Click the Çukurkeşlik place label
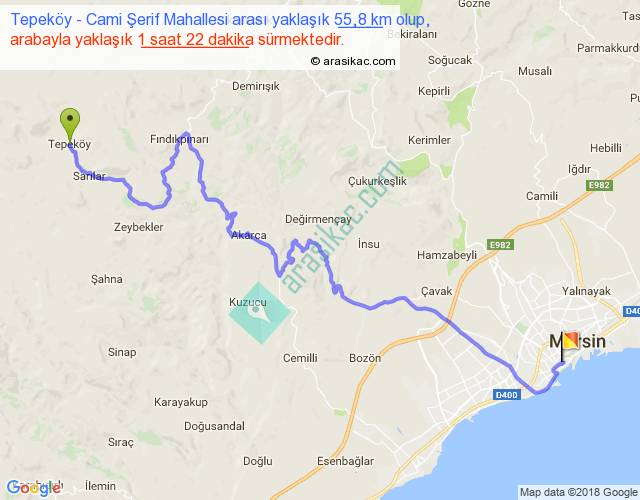 point(377,181)
